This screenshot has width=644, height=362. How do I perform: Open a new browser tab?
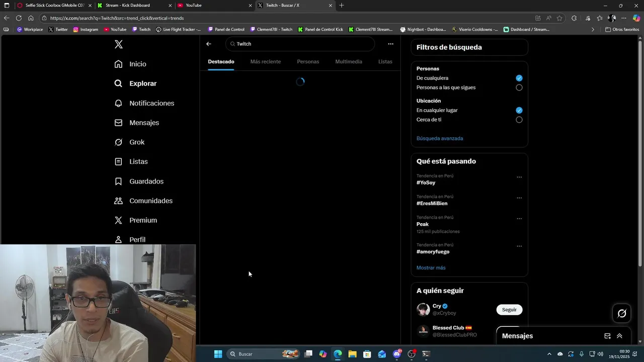pyautogui.click(x=342, y=6)
